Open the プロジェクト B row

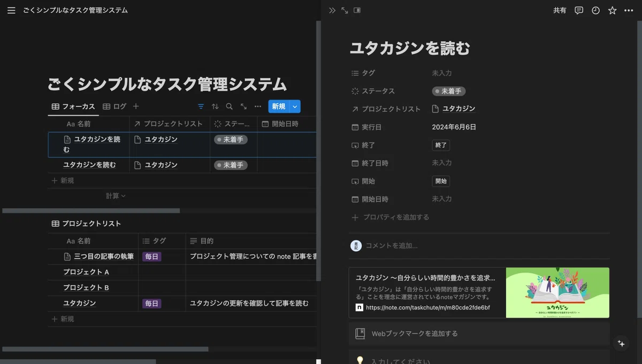[86, 288]
